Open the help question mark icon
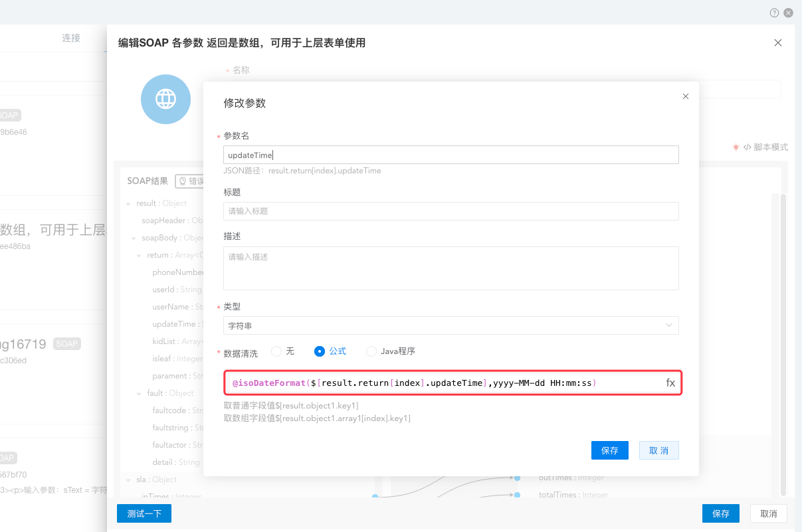 coord(774,13)
